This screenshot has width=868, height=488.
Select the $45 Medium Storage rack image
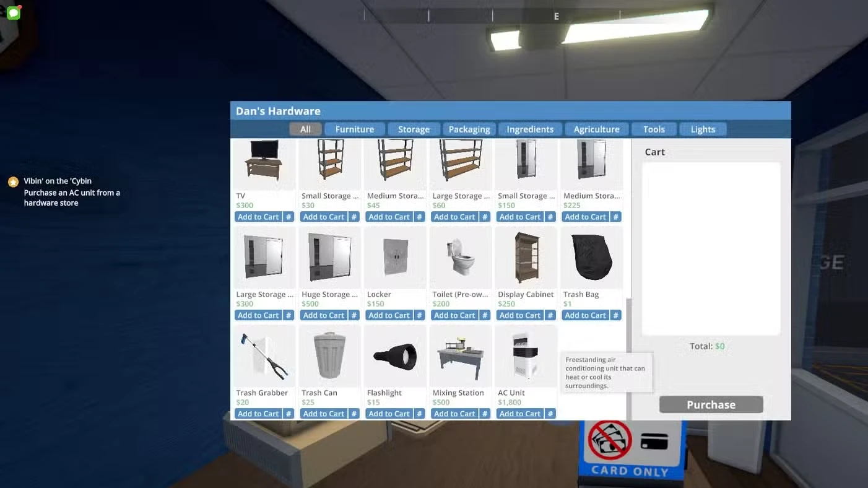coord(396,164)
